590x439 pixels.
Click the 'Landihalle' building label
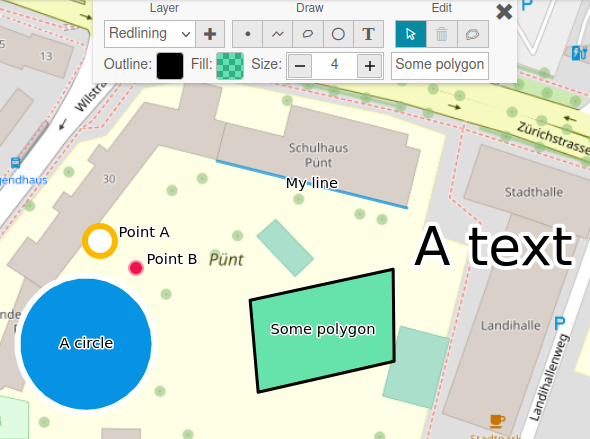pos(511,325)
